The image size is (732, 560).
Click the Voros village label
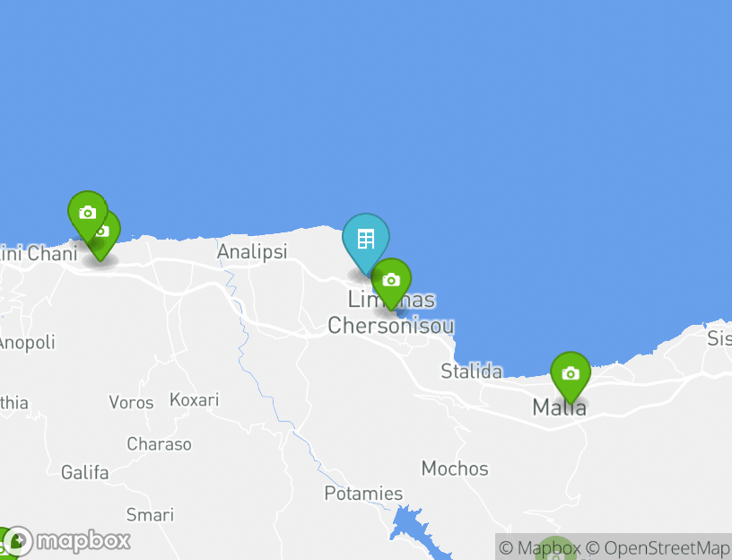tap(131, 402)
